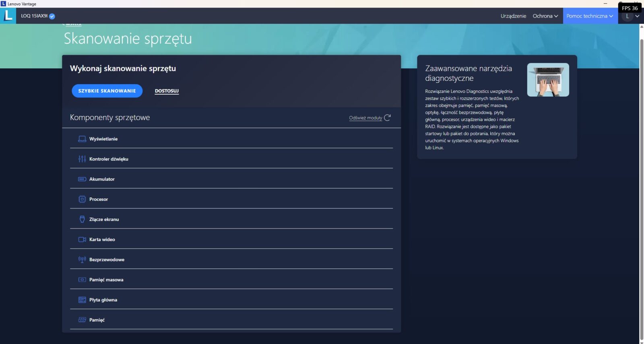Click the Kontroler dźwięku sliders icon

pyautogui.click(x=82, y=159)
